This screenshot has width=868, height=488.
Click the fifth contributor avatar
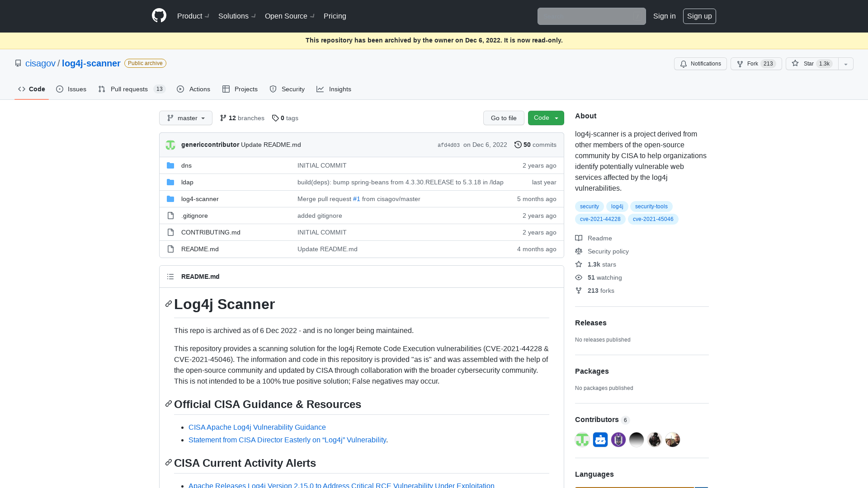pyautogui.click(x=655, y=440)
